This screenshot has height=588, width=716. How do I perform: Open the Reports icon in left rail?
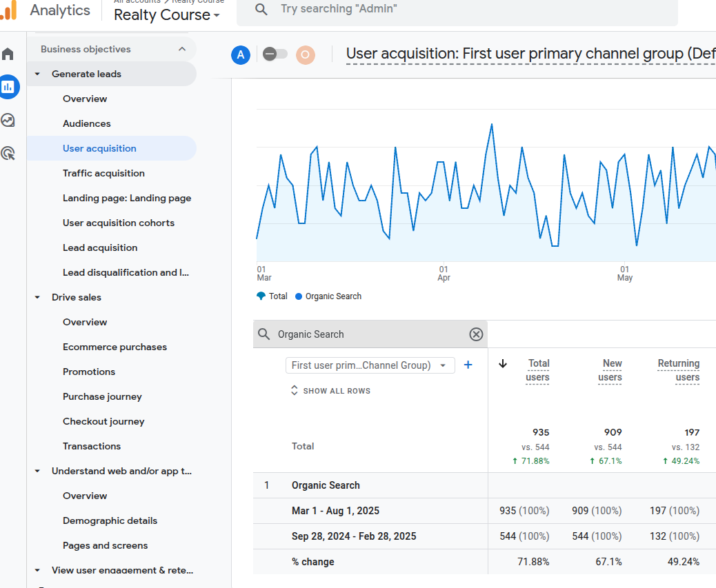point(8,87)
